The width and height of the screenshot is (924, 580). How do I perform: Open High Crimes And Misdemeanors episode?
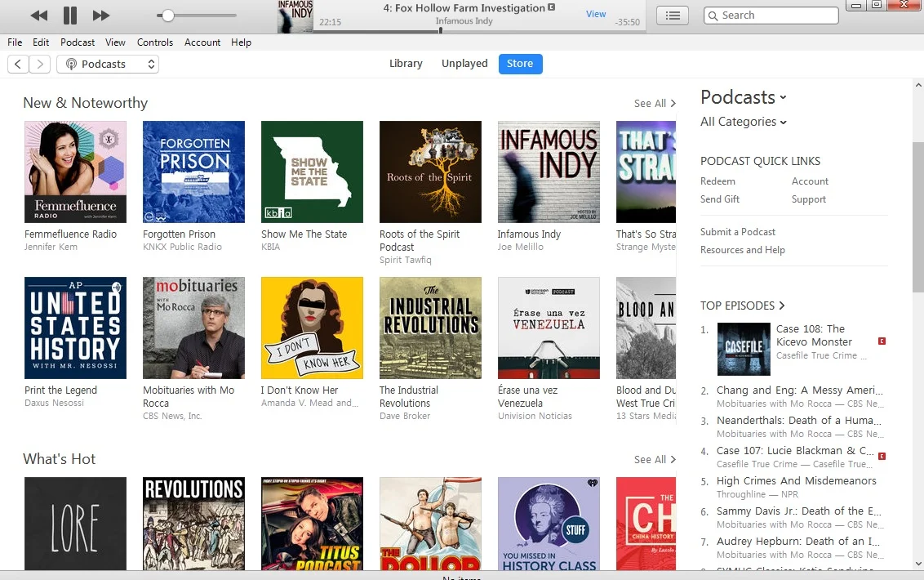click(x=796, y=480)
